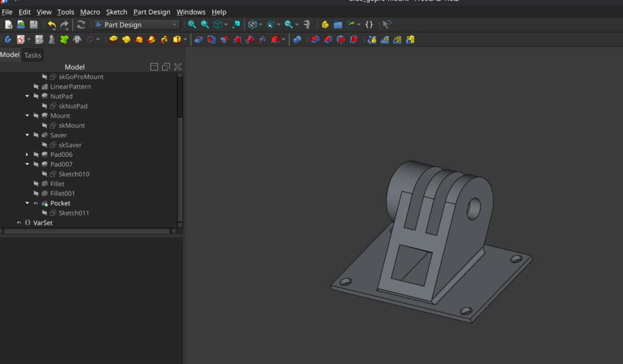The height and width of the screenshot is (364, 623).
Task: Switch to the Tasks tab
Action: click(32, 55)
